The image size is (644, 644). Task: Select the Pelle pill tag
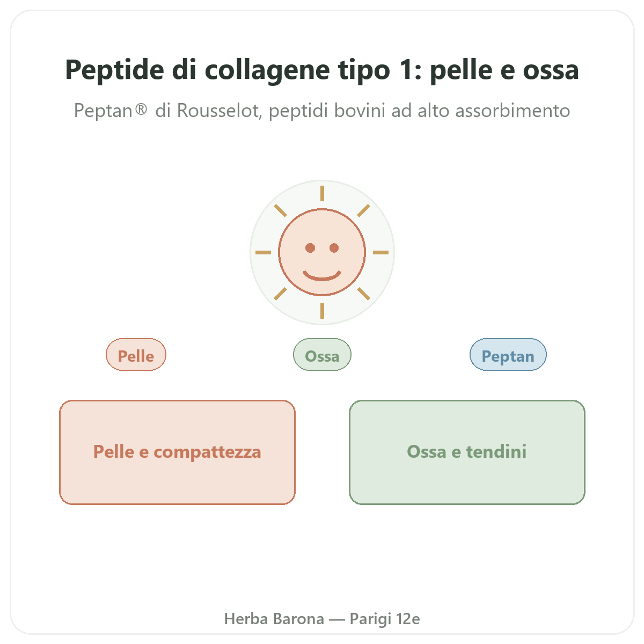click(x=136, y=355)
